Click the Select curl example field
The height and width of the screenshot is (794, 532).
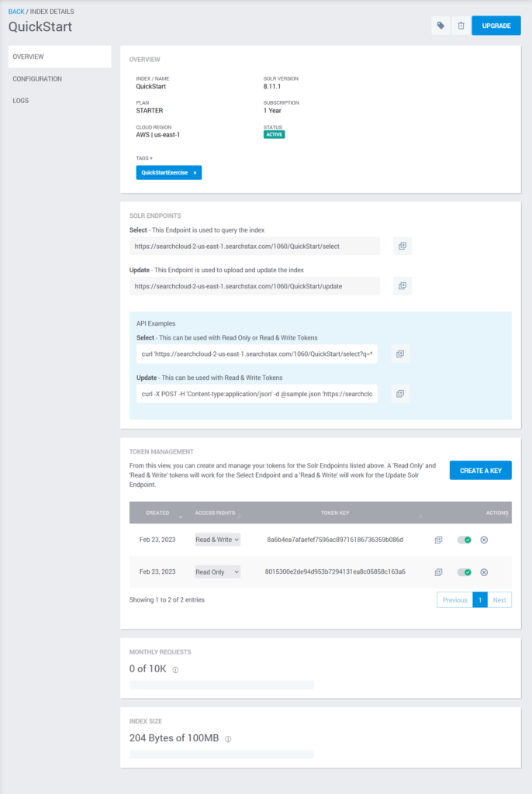(257, 354)
